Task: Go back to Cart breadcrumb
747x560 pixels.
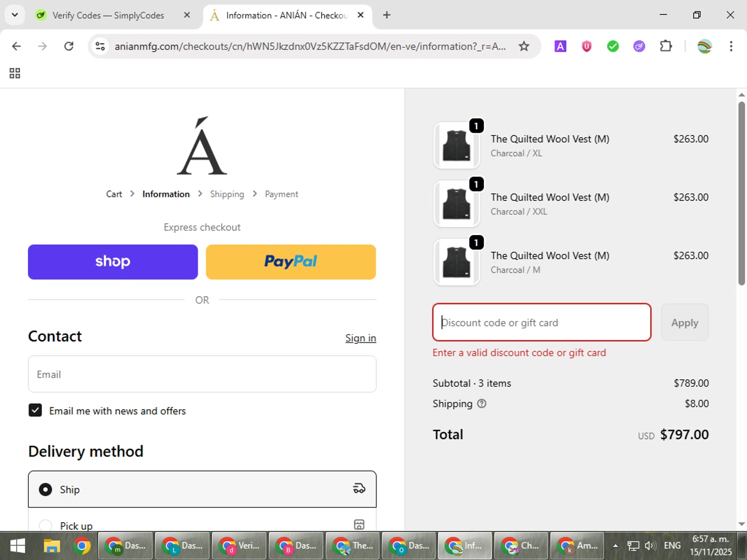Action: tap(114, 194)
